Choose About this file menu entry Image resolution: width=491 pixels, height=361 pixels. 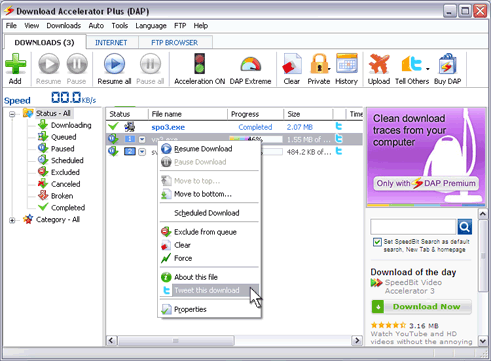pos(209,277)
